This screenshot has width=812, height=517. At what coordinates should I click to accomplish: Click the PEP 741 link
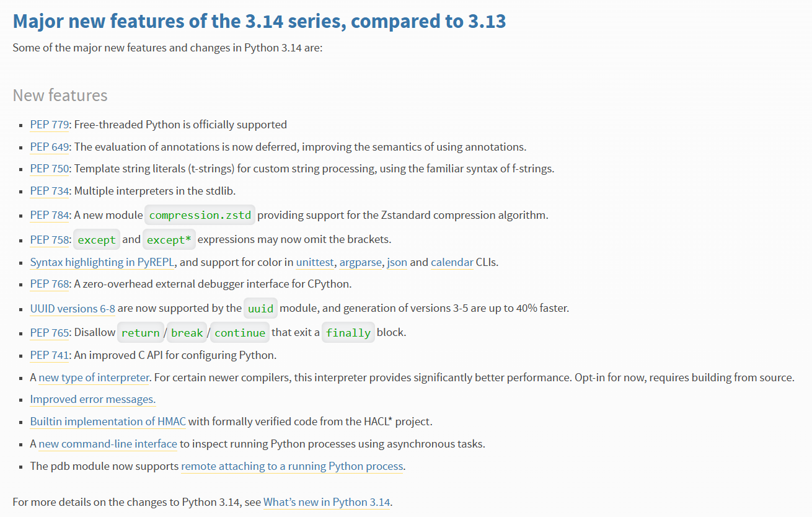49,355
